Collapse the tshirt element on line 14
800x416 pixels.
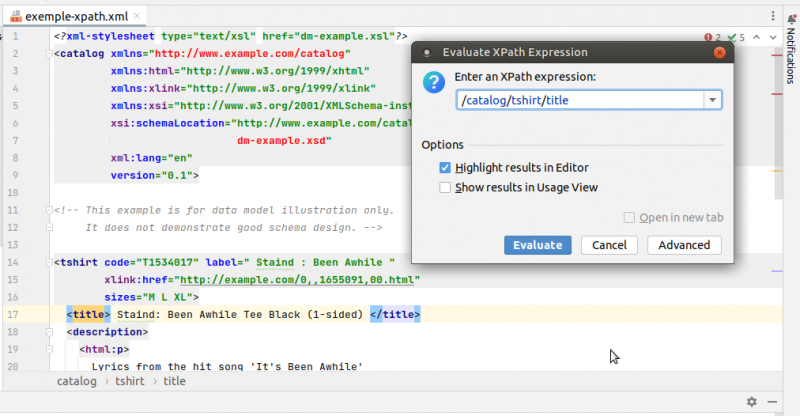[x=49, y=263]
